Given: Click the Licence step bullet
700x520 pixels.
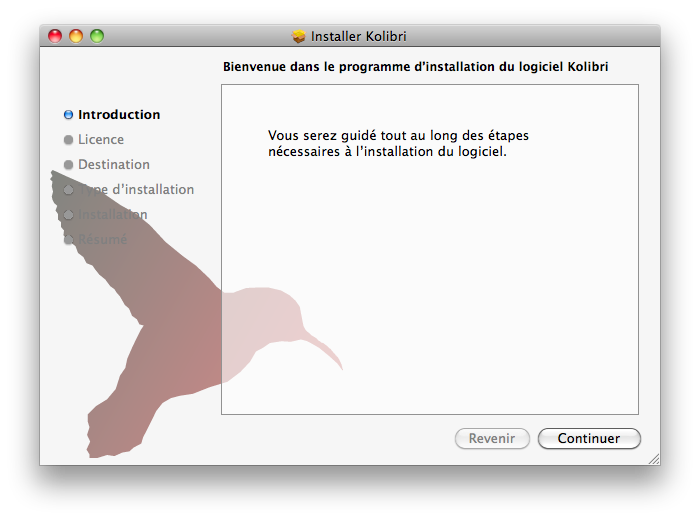Looking at the screenshot, I should point(68,140).
